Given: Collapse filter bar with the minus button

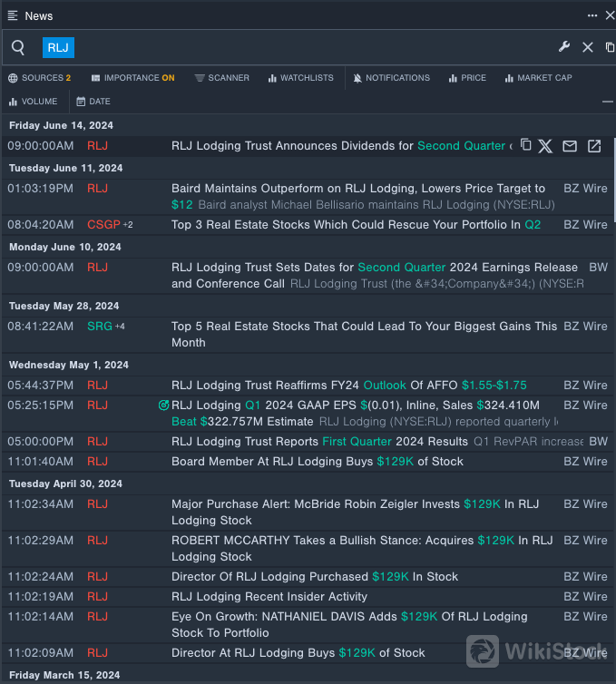Looking at the screenshot, I should click(607, 102).
